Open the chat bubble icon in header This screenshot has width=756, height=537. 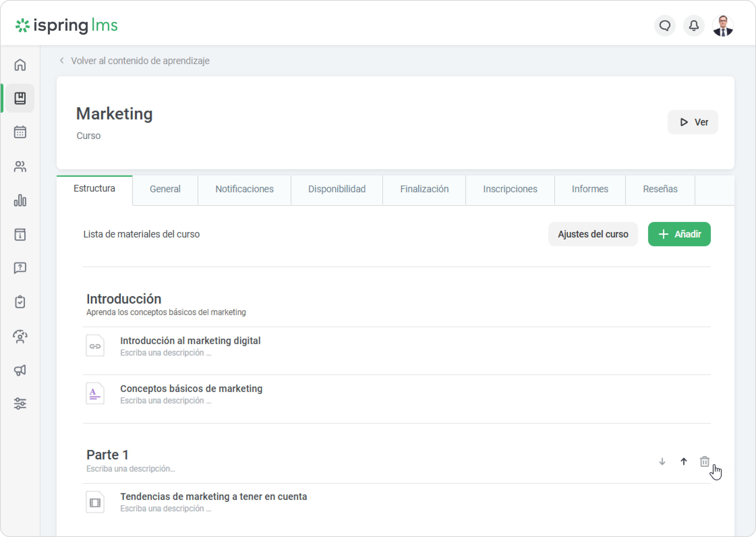click(665, 25)
